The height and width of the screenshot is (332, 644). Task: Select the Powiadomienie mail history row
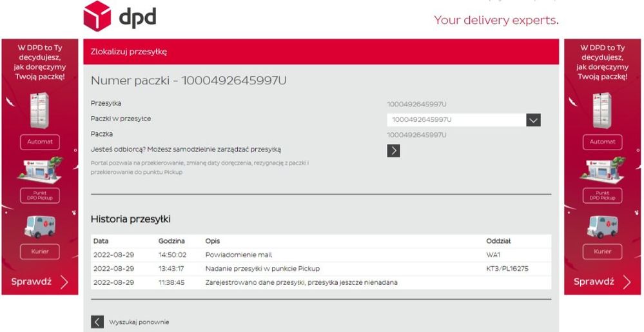(321, 255)
